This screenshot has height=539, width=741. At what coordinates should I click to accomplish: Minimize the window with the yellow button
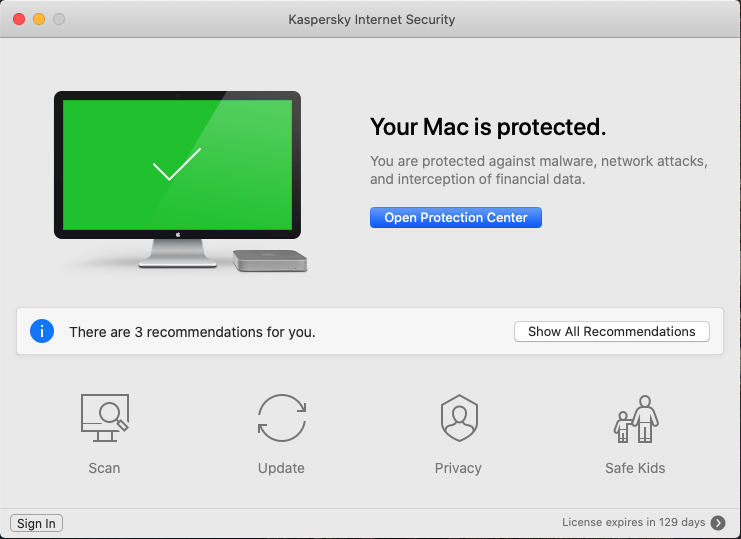point(39,19)
